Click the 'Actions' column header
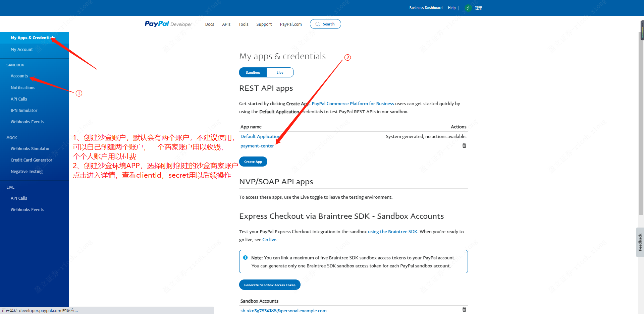The height and width of the screenshot is (314, 644). tap(459, 127)
